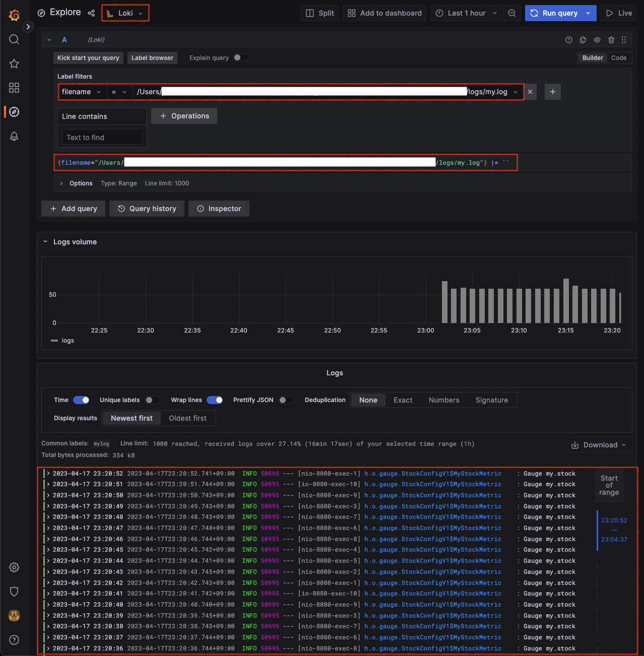
Task: Open the search icon in sidebar
Action: 14,39
